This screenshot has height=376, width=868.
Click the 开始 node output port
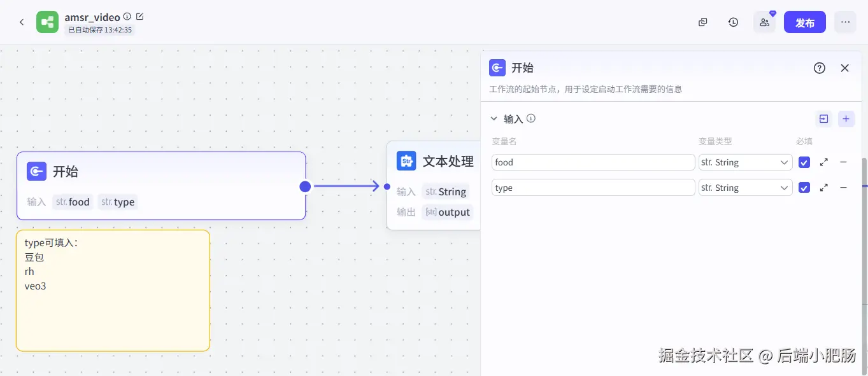[x=305, y=186]
